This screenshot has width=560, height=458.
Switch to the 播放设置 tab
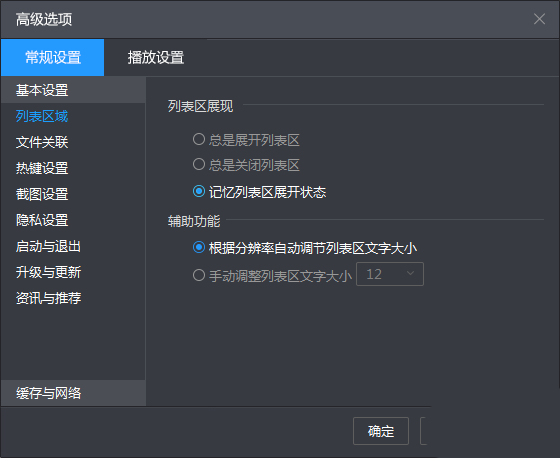tap(156, 58)
